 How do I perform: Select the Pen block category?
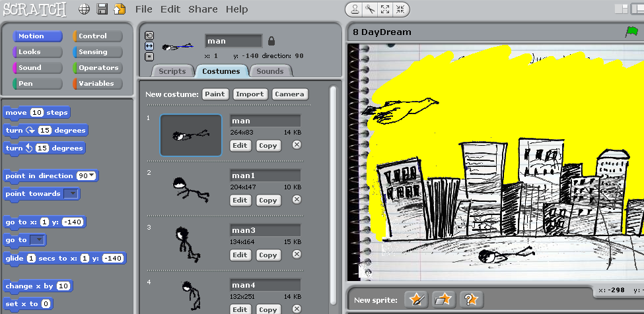(x=38, y=84)
